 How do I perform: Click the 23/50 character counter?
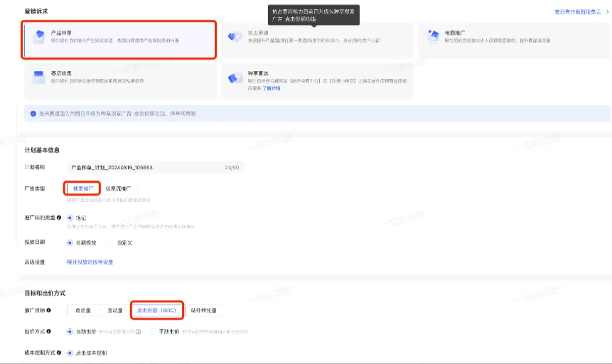[232, 168]
